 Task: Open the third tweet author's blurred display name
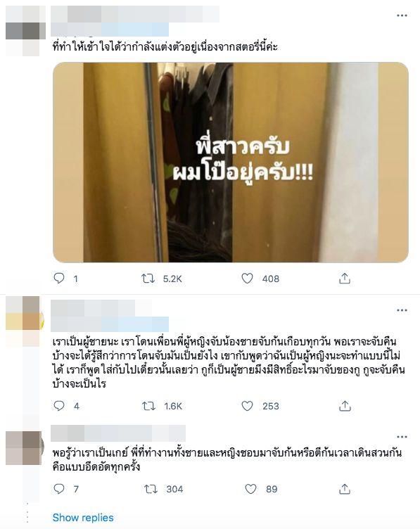(118, 433)
